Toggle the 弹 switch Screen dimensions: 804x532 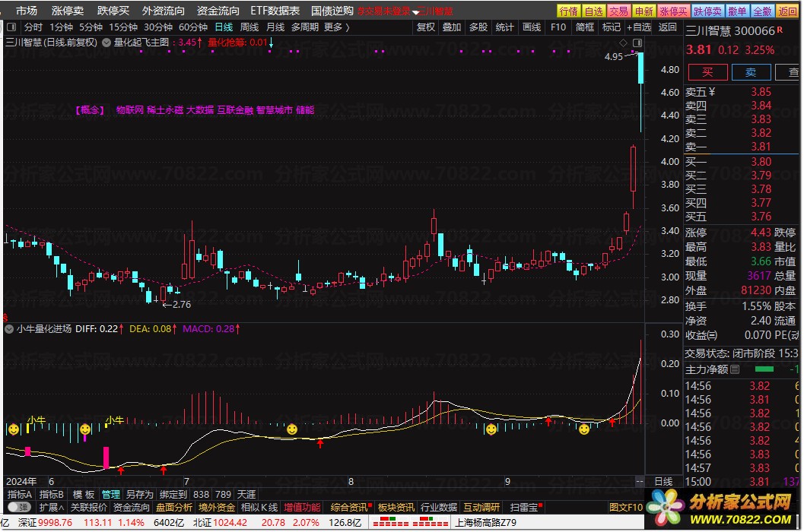click(x=20, y=508)
